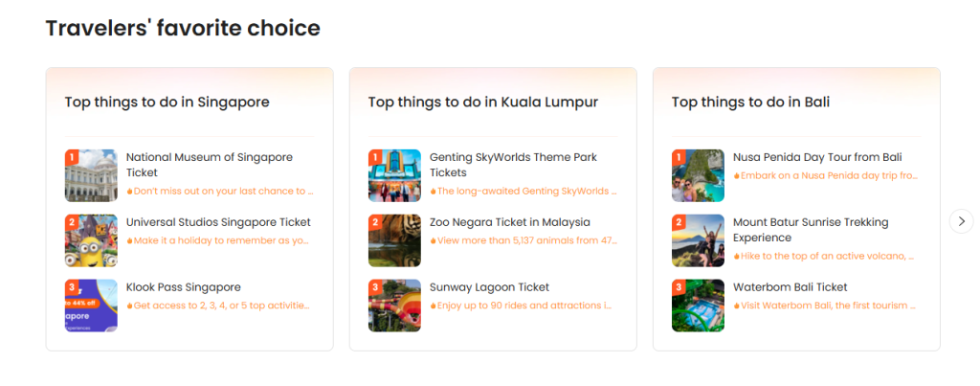Select Mount Batur Sunrise Trekking Experience title
This screenshot has width=980, height=386.
[x=811, y=230]
